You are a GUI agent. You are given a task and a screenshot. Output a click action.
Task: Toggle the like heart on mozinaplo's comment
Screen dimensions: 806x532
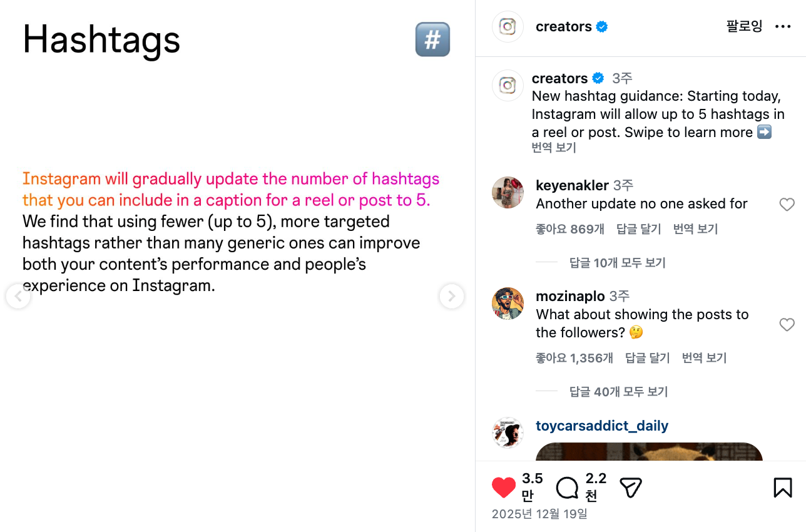[787, 324]
